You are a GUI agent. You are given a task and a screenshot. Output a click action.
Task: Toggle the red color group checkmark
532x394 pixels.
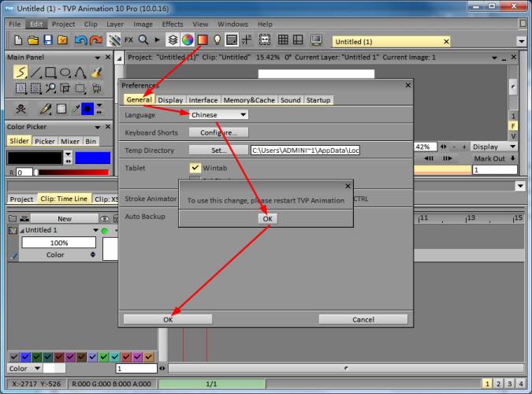point(126,357)
